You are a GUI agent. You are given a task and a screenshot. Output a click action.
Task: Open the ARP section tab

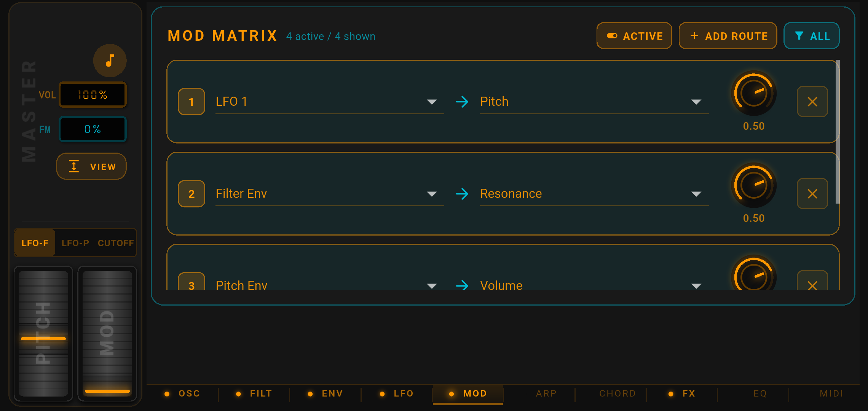[546, 393]
